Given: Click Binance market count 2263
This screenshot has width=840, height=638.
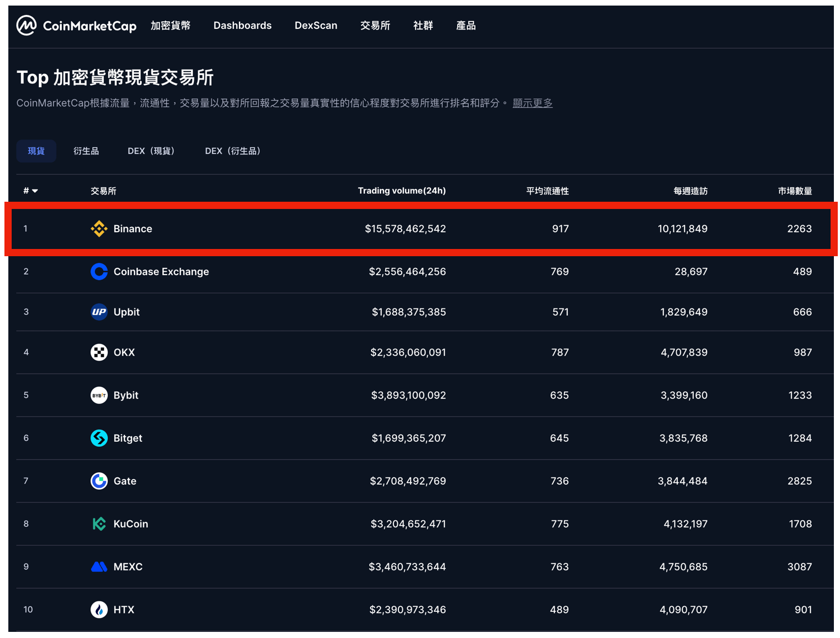Looking at the screenshot, I should [800, 228].
